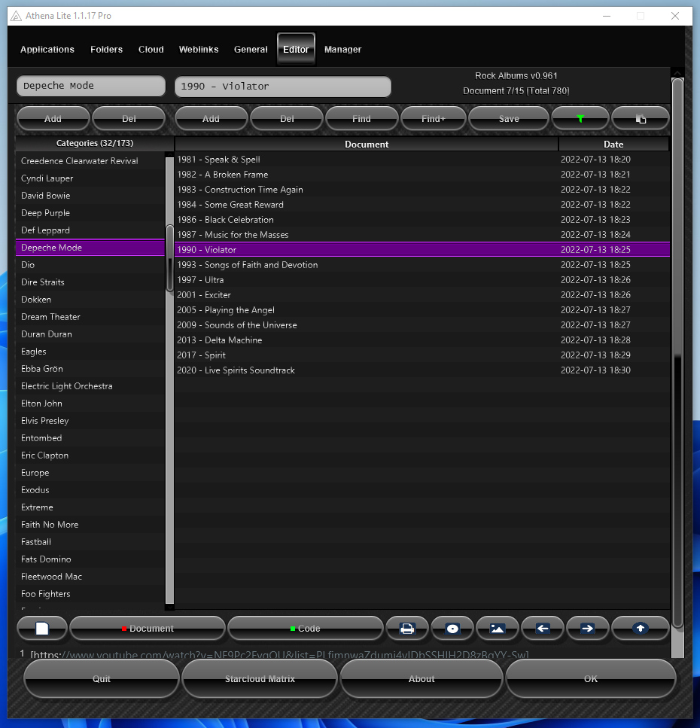Confirm with the OK button
Viewport: 700px width, 728px height.
tap(590, 678)
